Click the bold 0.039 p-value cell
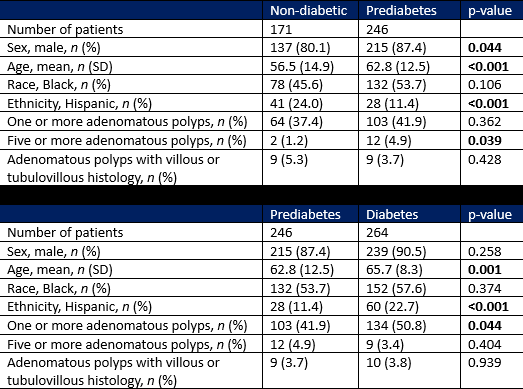The height and width of the screenshot is (389, 523). tap(485, 140)
